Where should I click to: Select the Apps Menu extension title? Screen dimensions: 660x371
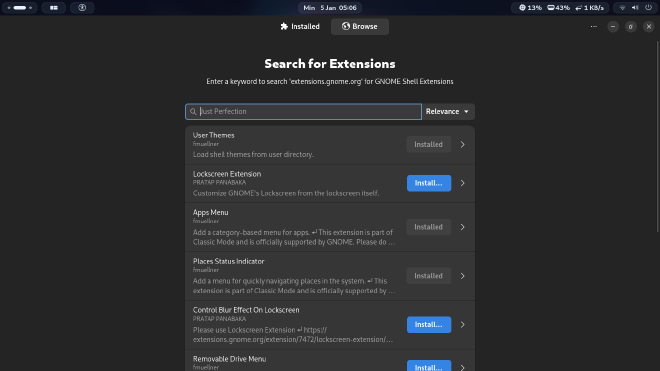210,213
